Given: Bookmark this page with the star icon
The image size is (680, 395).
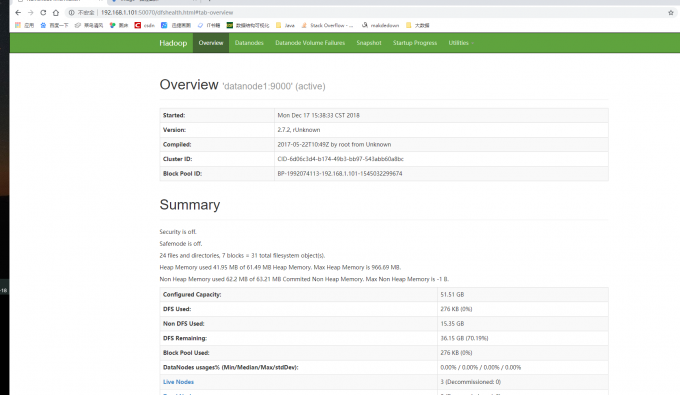Looking at the screenshot, I should click(x=671, y=13).
